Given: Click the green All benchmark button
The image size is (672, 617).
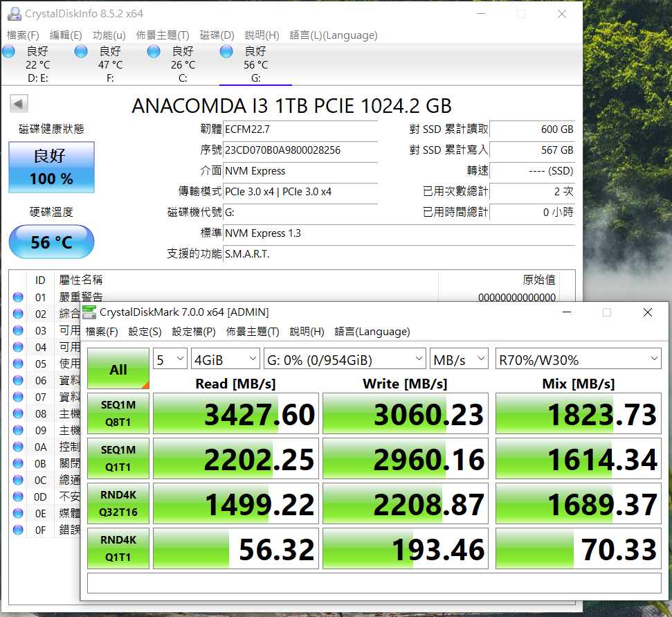Looking at the screenshot, I should pos(118,368).
